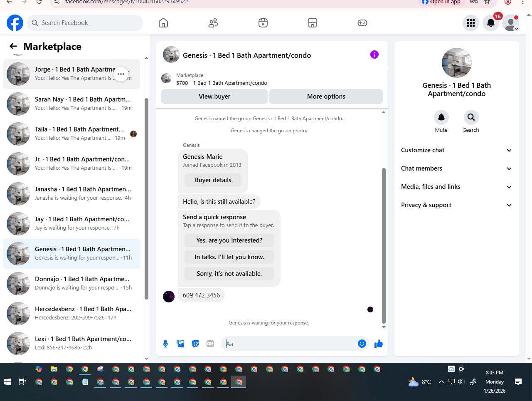This screenshot has width=532, height=401.
Task: Choose a sticker from sticker icon
Action: (195, 344)
